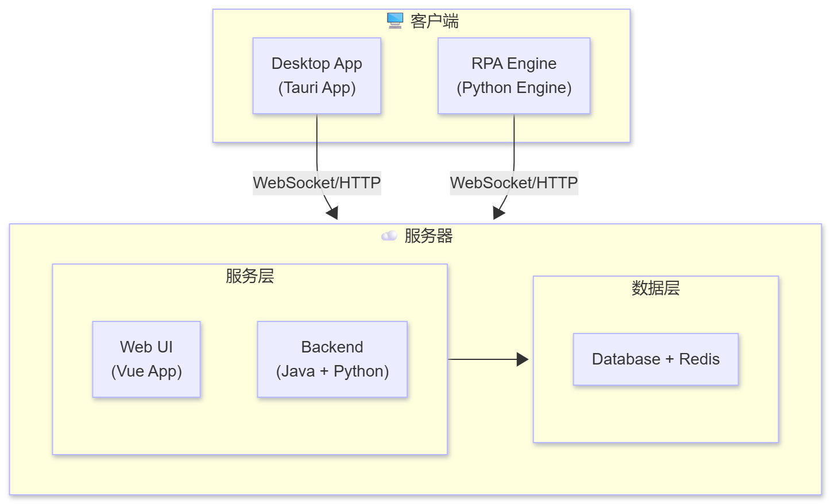This screenshot has width=831, height=504.
Task: Select the Database + Redis node
Action: (656, 359)
